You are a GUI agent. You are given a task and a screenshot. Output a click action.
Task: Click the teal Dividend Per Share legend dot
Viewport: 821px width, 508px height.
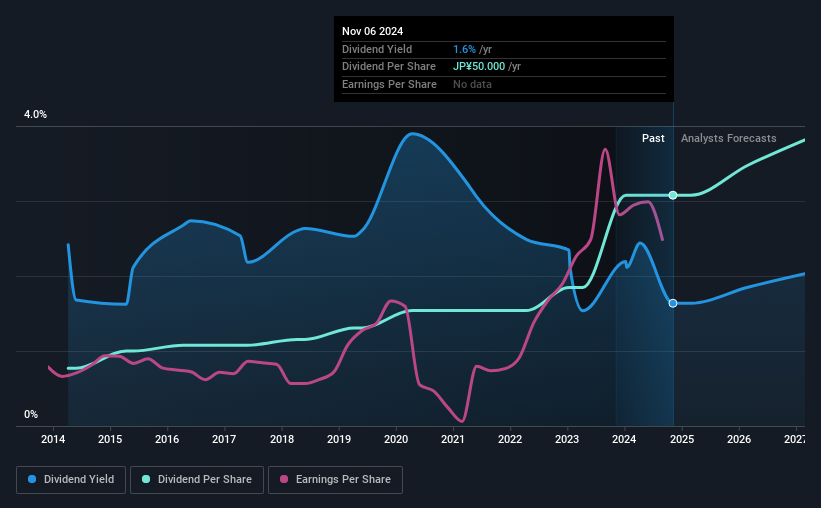click(x=146, y=479)
